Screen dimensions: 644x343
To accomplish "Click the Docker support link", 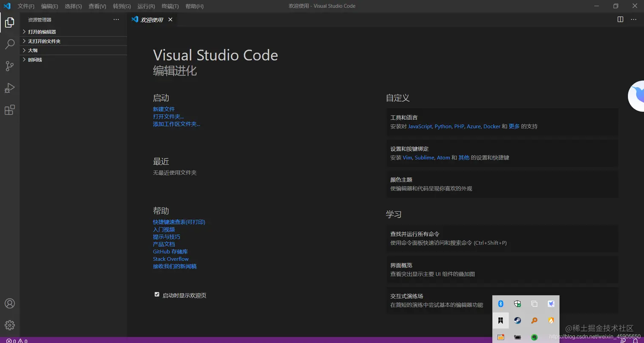I will [x=492, y=127].
